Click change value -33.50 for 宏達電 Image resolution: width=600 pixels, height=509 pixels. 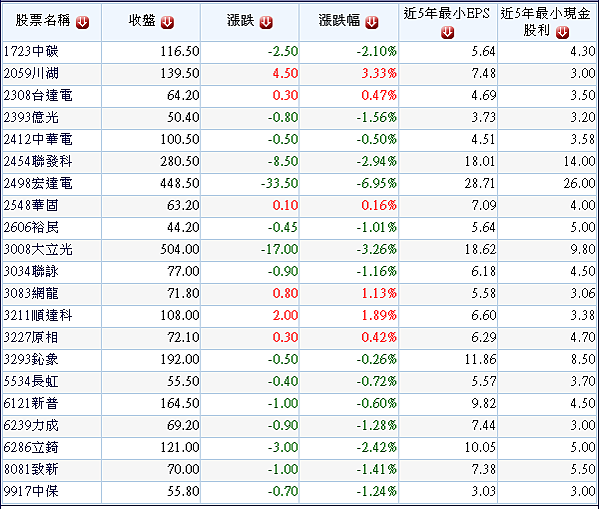click(x=279, y=183)
